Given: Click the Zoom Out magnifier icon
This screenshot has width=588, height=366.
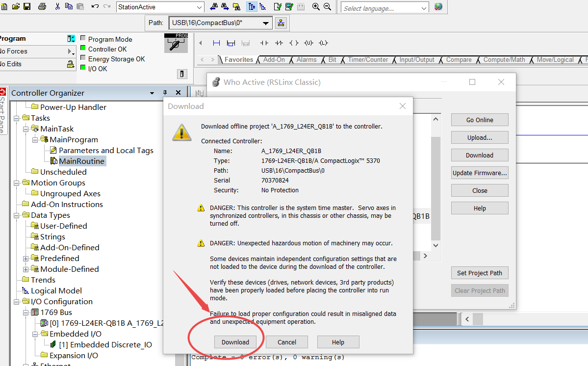Looking at the screenshot, I should point(328,7).
